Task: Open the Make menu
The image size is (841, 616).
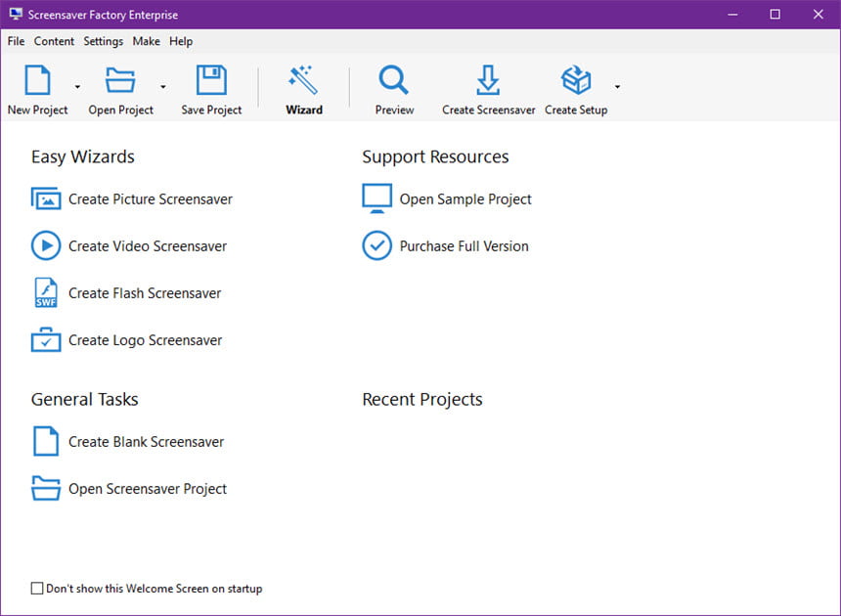Action: point(146,41)
